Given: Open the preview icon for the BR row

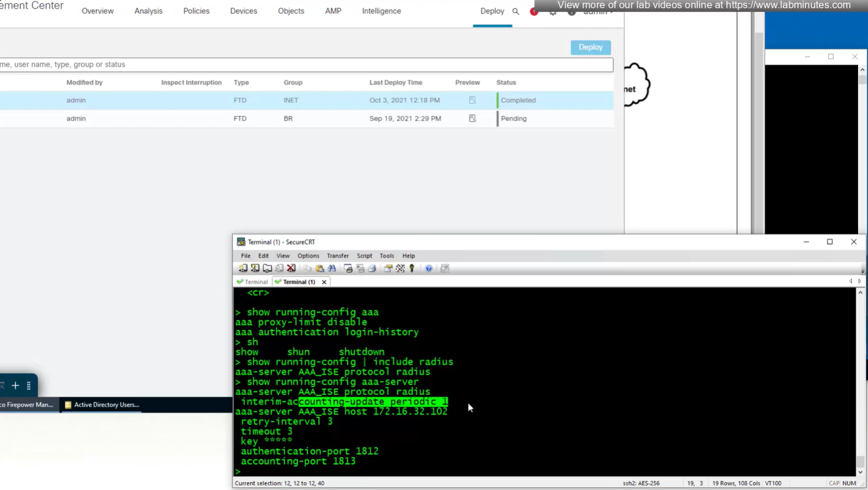Looking at the screenshot, I should pyautogui.click(x=472, y=118).
